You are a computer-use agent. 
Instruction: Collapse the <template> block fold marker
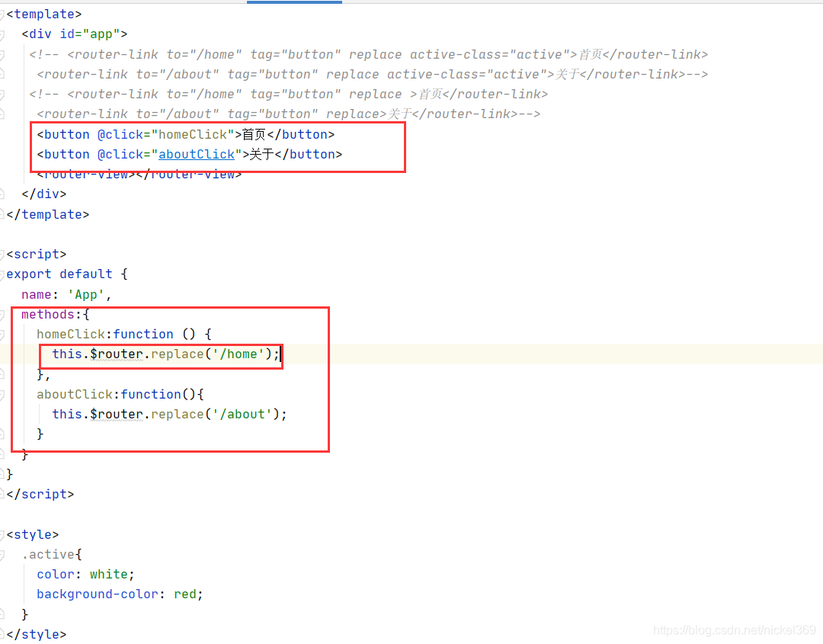tap(2, 14)
